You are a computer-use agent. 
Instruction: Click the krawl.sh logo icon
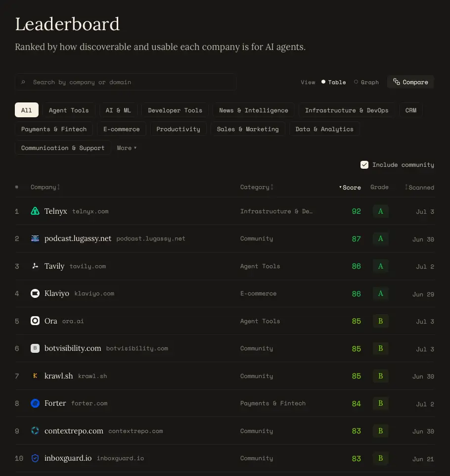(35, 376)
